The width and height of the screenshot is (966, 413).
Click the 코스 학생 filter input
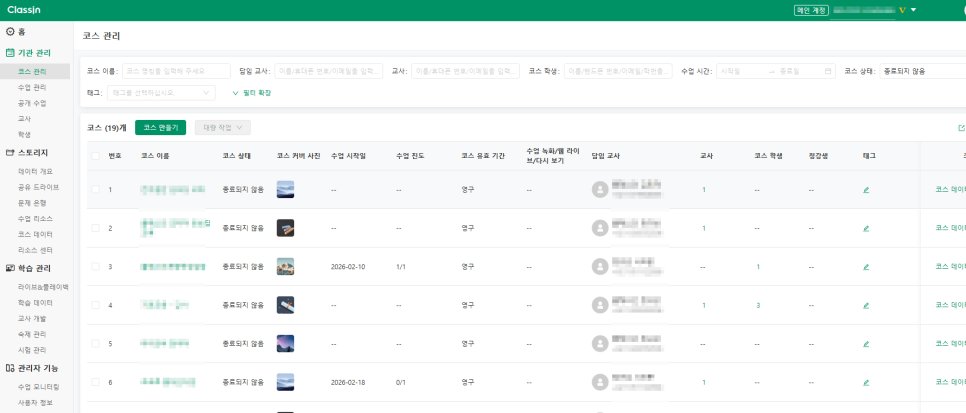(x=618, y=71)
